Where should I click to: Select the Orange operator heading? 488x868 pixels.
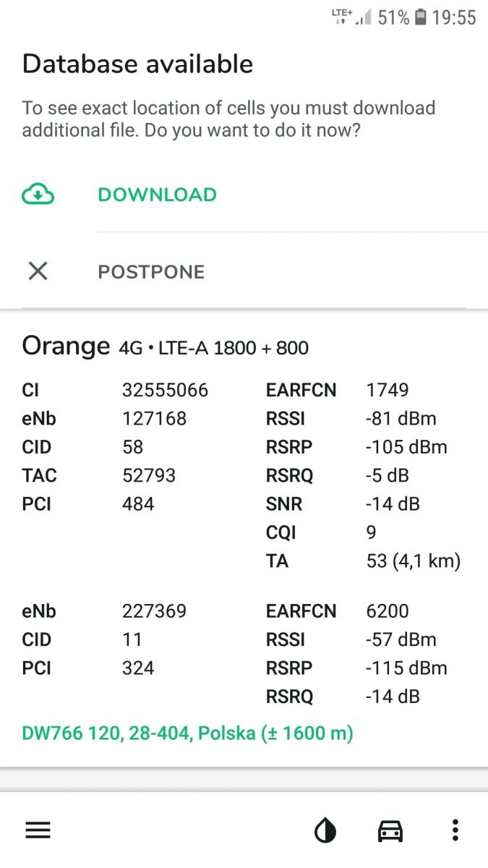tap(66, 346)
